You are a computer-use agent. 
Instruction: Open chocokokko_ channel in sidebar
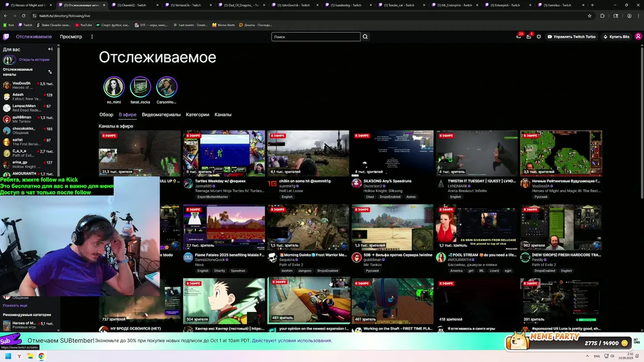pos(29,131)
